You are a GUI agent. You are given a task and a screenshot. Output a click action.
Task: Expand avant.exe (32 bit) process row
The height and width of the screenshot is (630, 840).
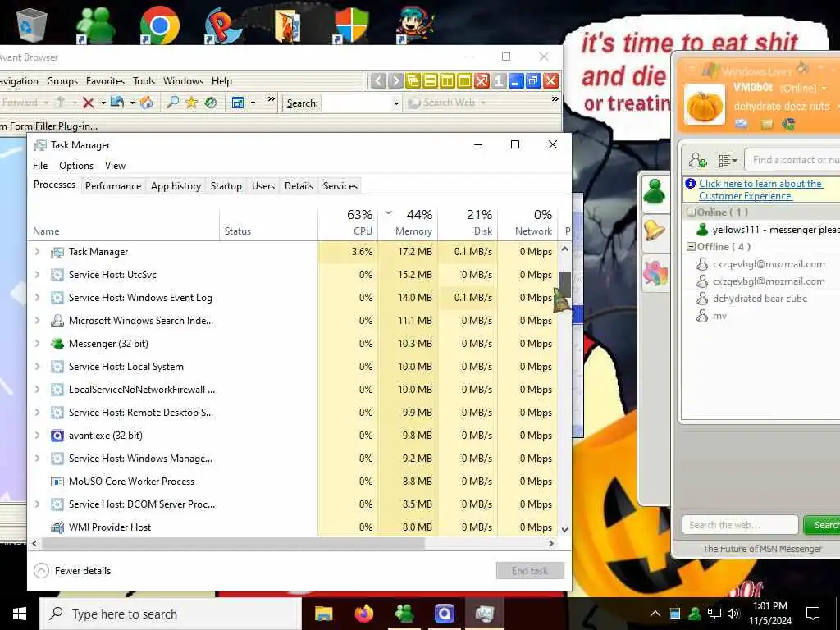pos(37,435)
